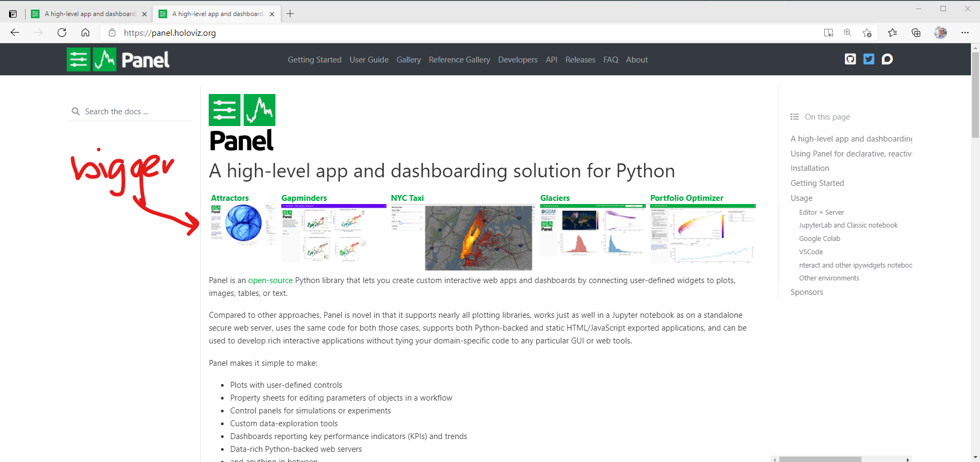The height and width of the screenshot is (462, 980).
Task: Click the search magnifier in the sidebar
Action: (76, 112)
